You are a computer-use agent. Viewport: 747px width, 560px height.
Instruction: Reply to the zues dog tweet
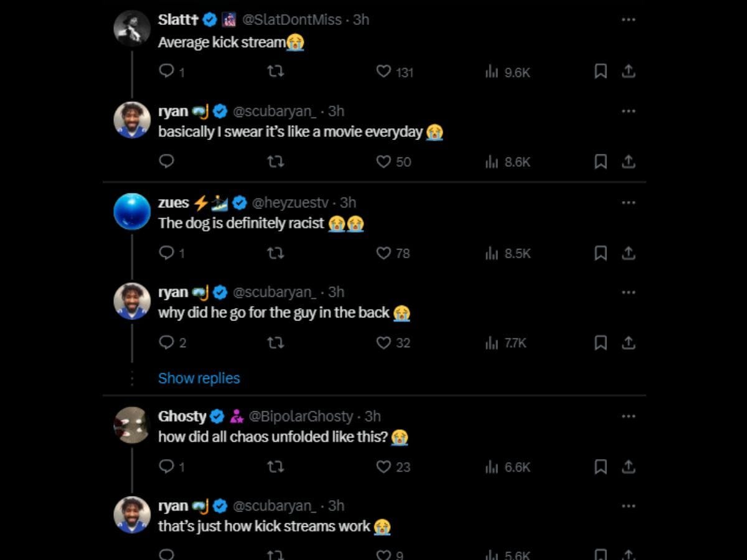coord(166,253)
